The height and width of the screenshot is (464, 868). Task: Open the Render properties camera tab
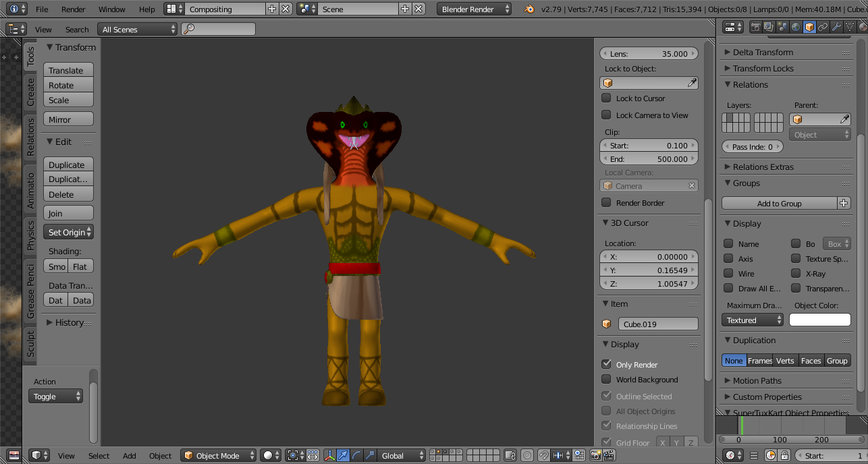(755, 27)
